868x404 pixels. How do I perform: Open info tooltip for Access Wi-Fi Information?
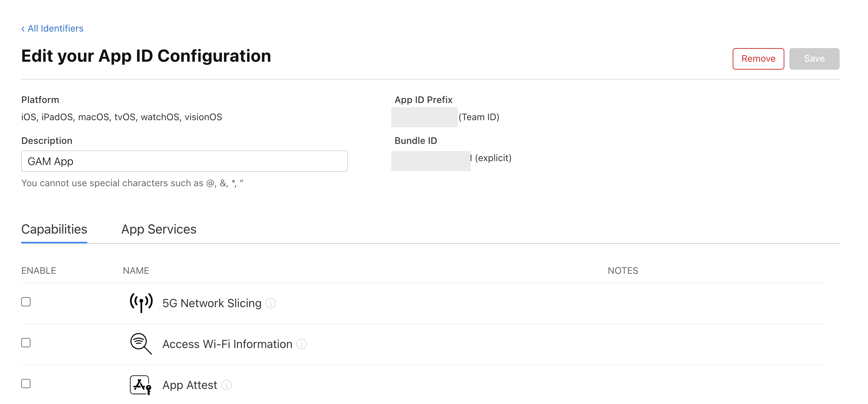click(302, 344)
